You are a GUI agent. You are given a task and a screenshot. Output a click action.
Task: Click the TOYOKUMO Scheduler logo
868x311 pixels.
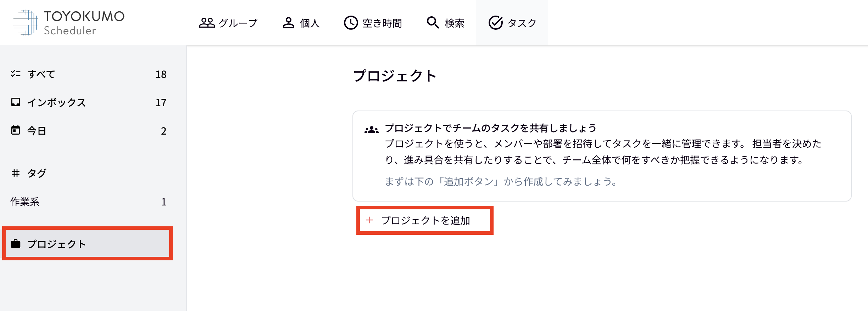coord(68,22)
